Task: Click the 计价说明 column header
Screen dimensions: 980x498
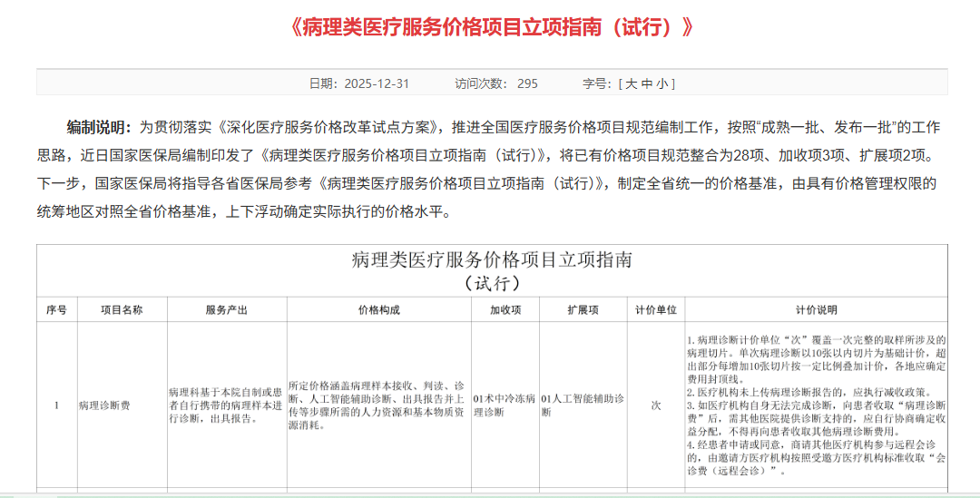Action: tap(817, 309)
